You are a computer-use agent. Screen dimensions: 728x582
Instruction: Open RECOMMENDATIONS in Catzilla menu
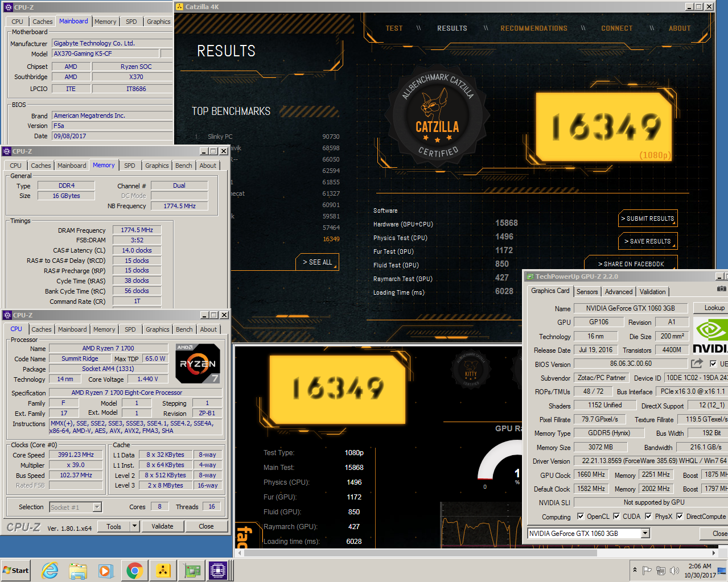coord(534,28)
